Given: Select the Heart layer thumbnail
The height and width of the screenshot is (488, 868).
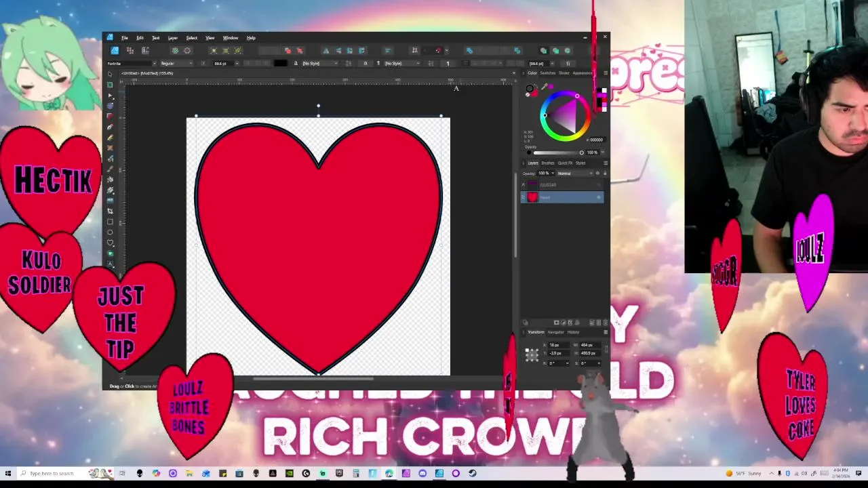Looking at the screenshot, I should (x=532, y=197).
